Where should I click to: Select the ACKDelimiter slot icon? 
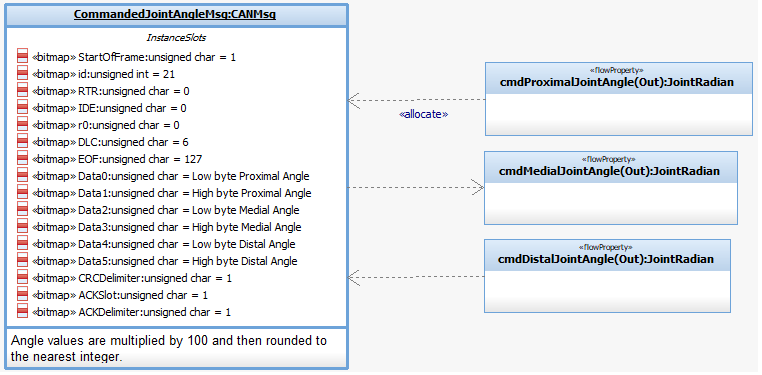click(22, 312)
